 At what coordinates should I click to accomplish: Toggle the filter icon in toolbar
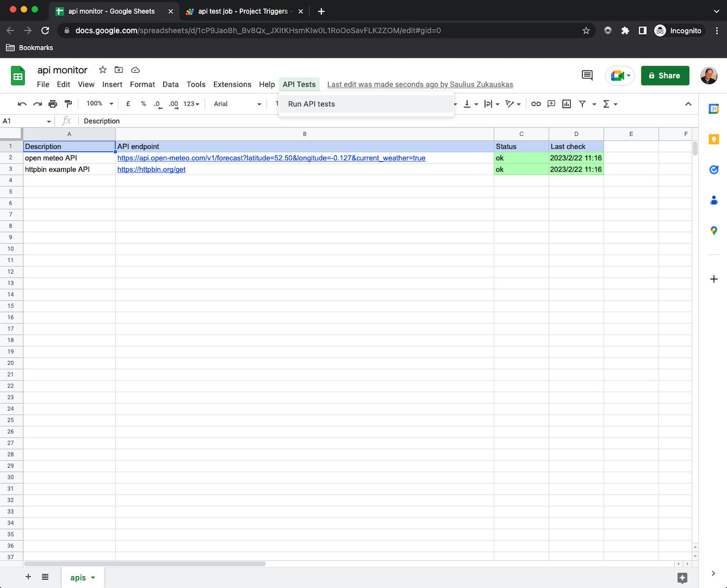(x=582, y=104)
